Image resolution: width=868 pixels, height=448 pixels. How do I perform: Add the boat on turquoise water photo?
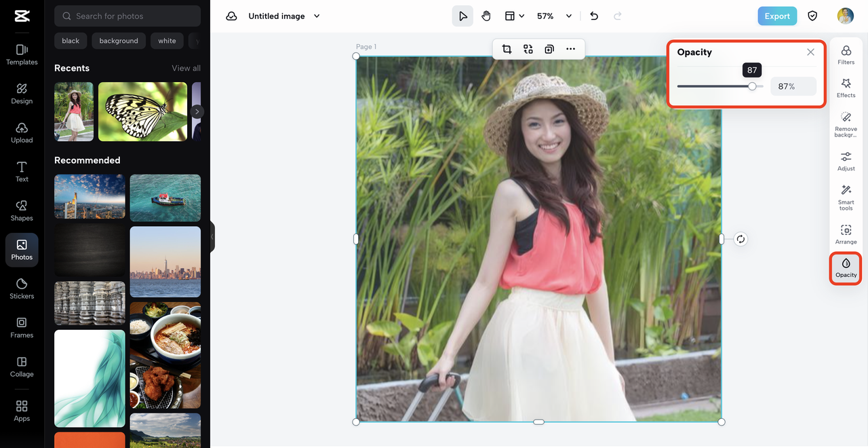(165, 198)
